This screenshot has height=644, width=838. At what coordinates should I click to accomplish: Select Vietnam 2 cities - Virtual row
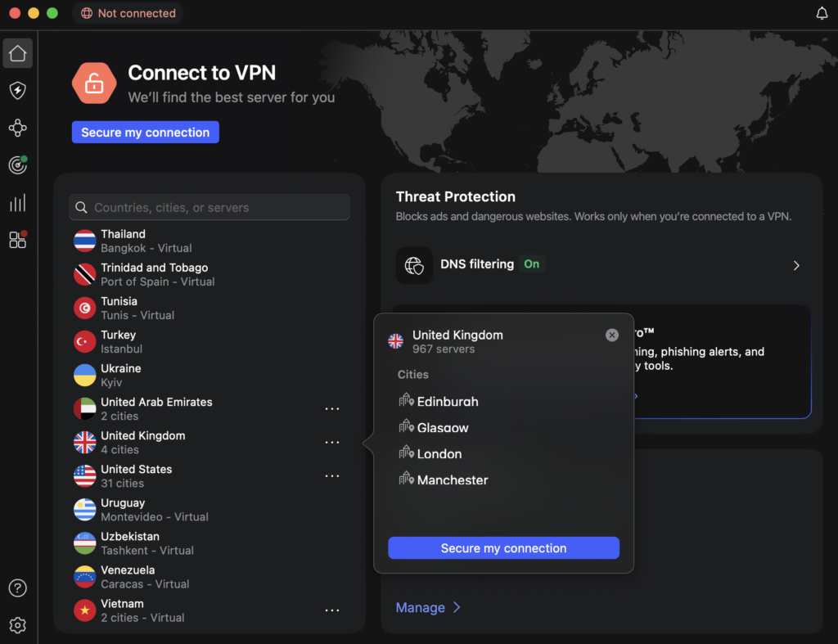[x=209, y=610]
